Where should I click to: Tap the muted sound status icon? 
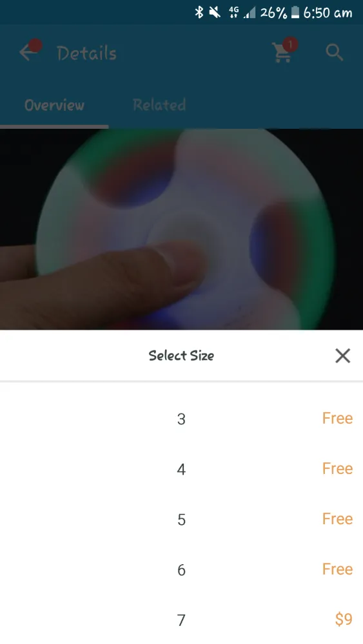215,12
